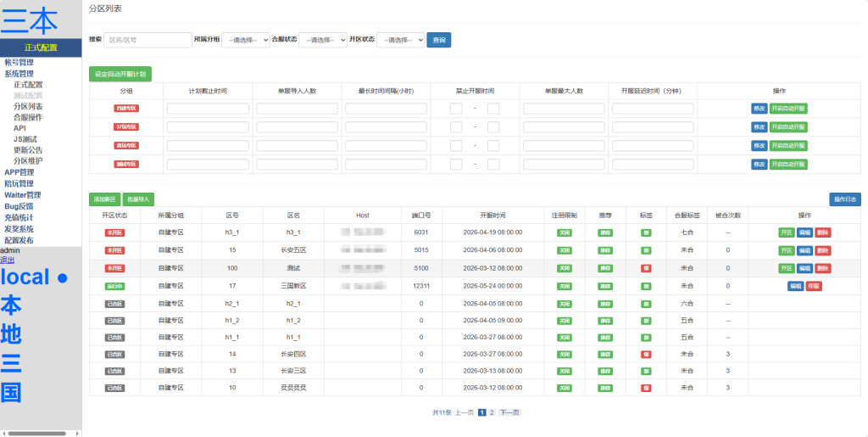Click 开区 button for 测试 row
Image resolution: width=868 pixels, height=437 pixels.
coord(787,268)
